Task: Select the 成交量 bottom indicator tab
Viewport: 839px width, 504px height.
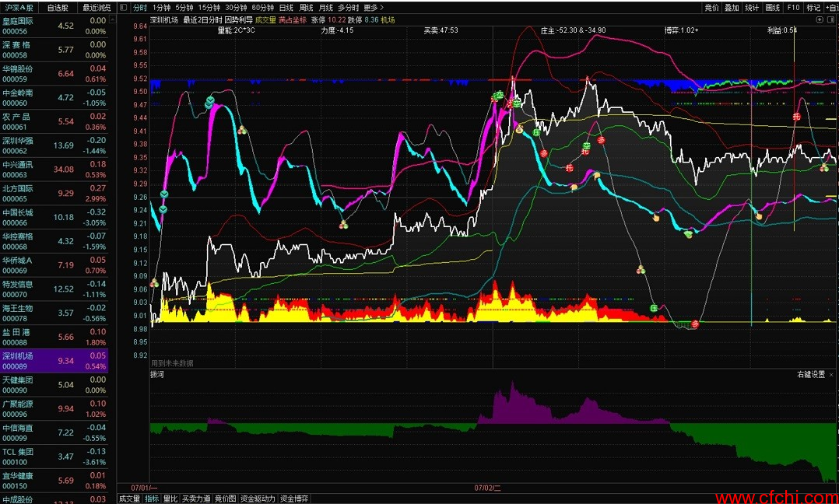Action: [129, 498]
